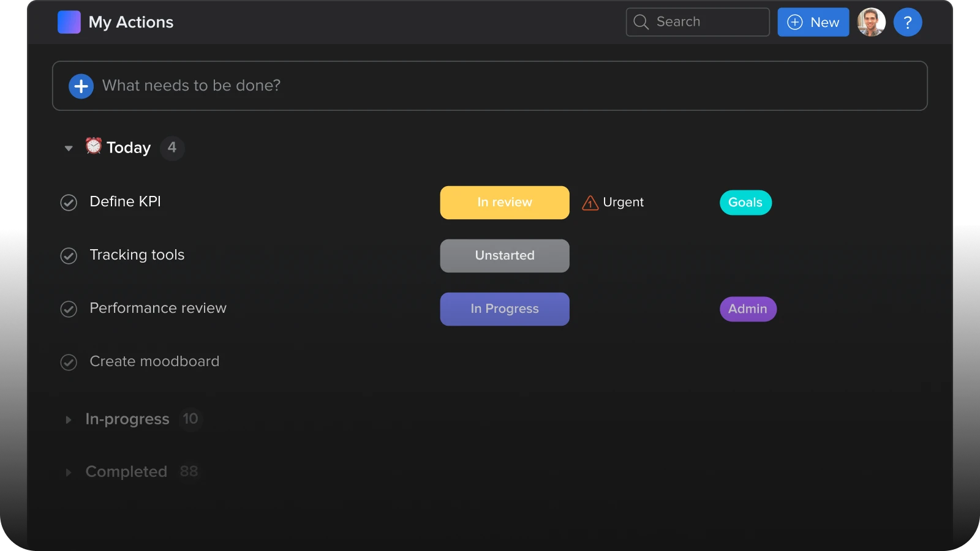Image resolution: width=980 pixels, height=551 pixels.
Task: Expand the In-progress section
Action: [x=69, y=419]
